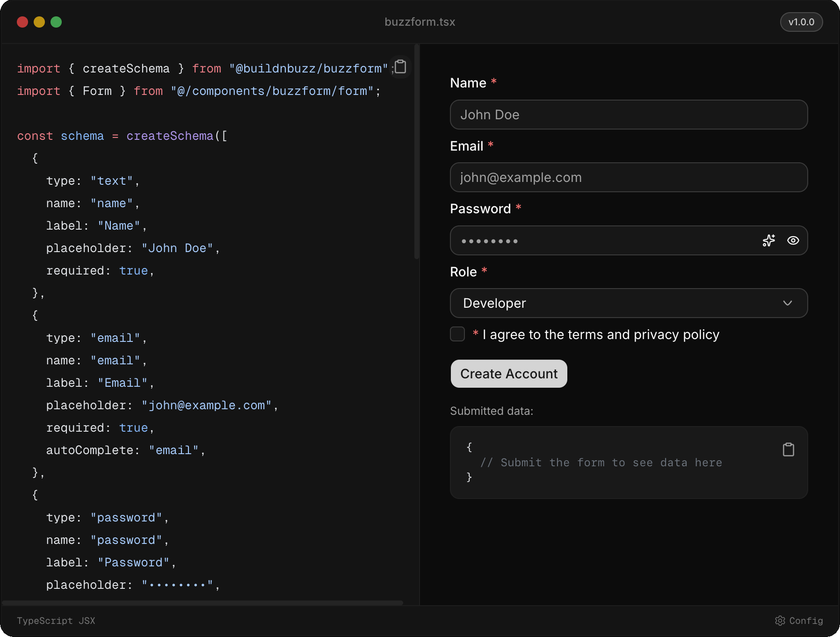Click the v1.0.0 version badge
840x637 pixels.
[801, 22]
